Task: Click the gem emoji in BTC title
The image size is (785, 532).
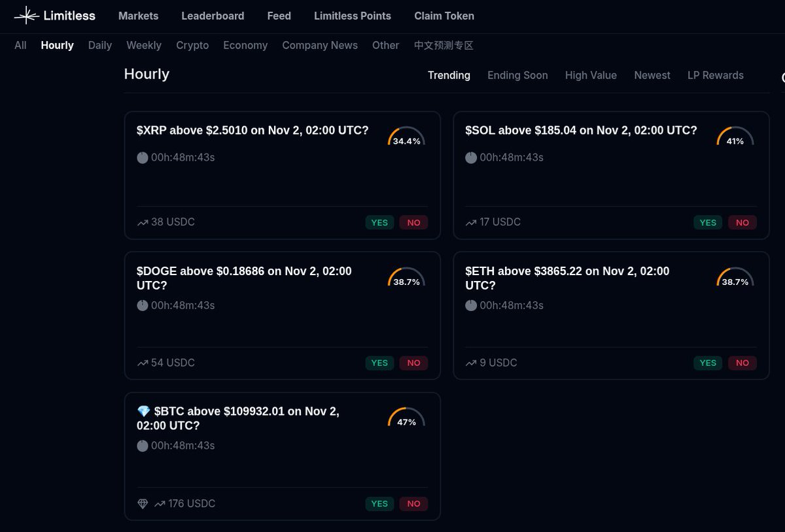Action: point(144,411)
